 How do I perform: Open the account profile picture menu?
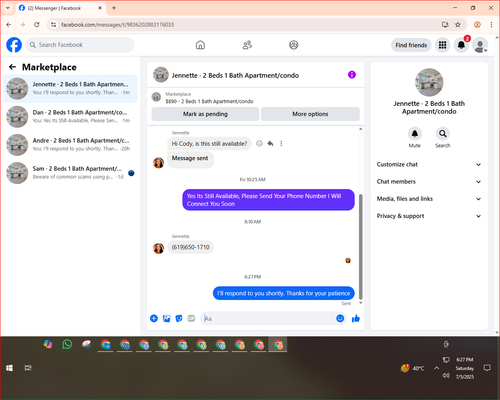coord(480,45)
